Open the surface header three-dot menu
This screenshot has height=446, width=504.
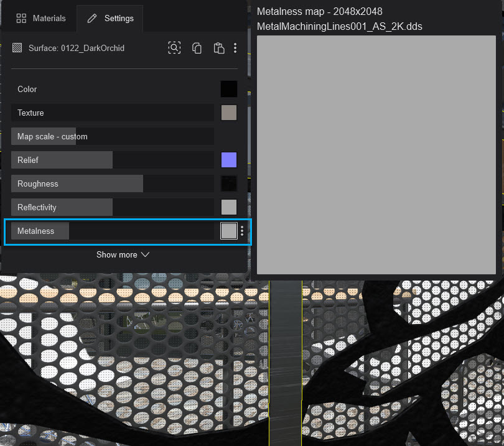coord(235,48)
